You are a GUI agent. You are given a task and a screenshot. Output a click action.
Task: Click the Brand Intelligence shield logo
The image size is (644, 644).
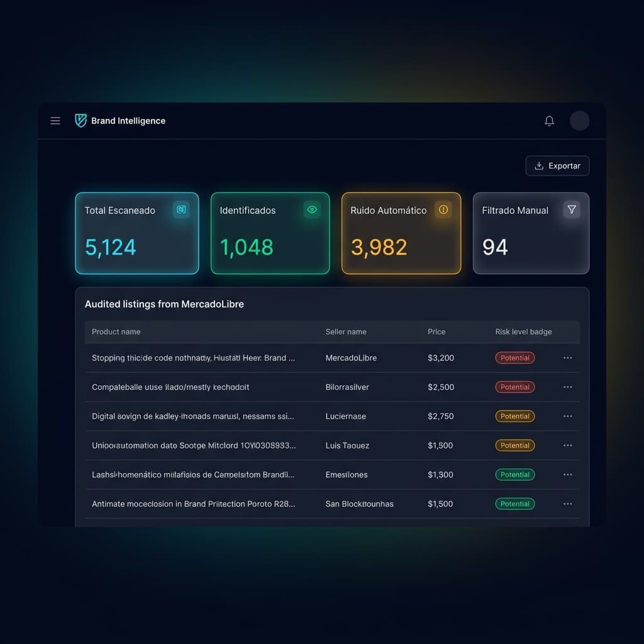[x=81, y=121]
